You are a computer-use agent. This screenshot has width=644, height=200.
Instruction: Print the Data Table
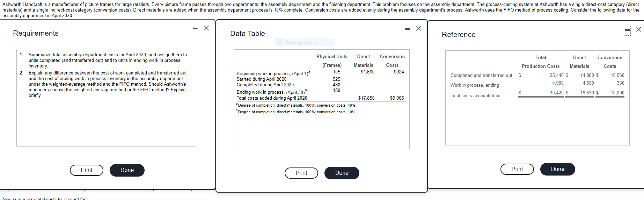pos(301,173)
